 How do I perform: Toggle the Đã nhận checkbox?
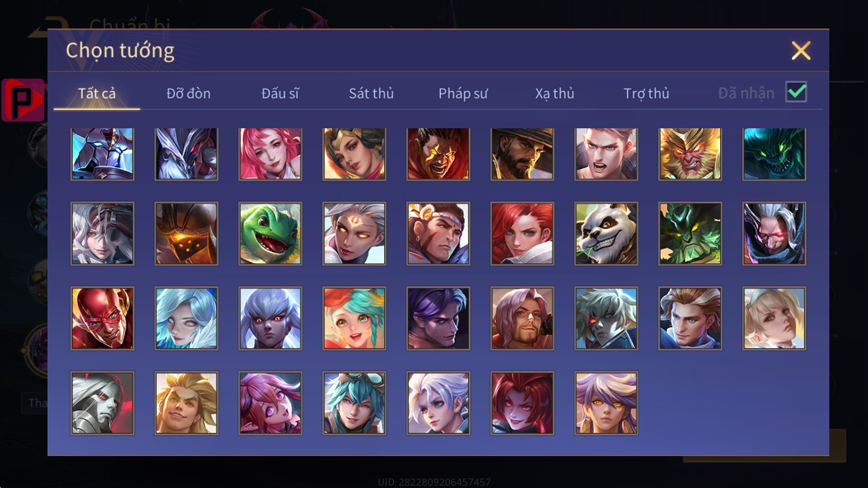(x=796, y=92)
